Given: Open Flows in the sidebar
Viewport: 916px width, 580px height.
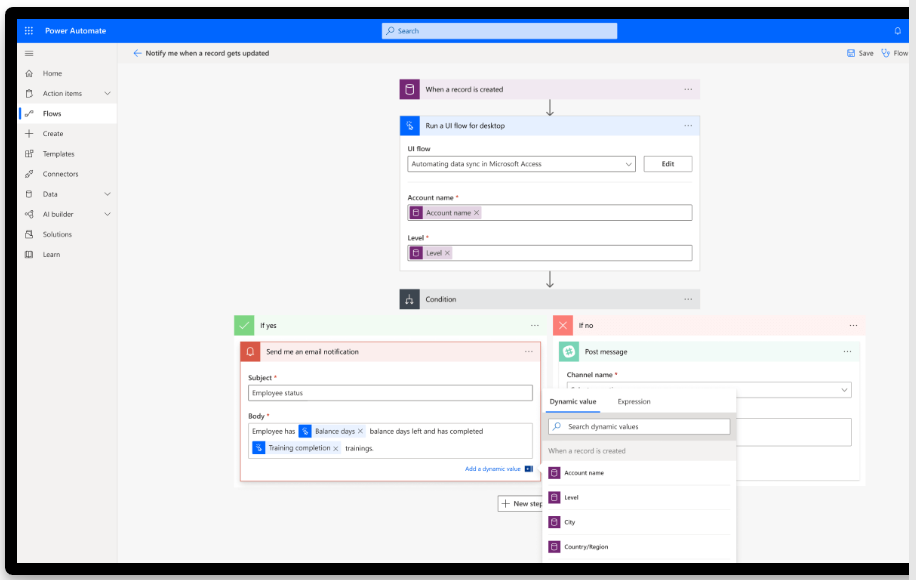Looking at the screenshot, I should pyautogui.click(x=67, y=114).
